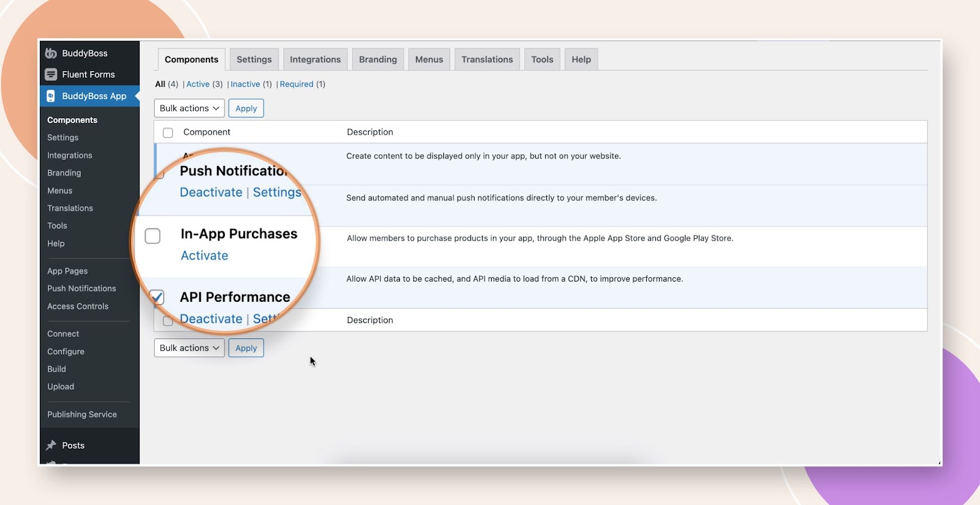980x505 pixels.
Task: Open Tools in the sidebar submenu
Action: click(58, 226)
